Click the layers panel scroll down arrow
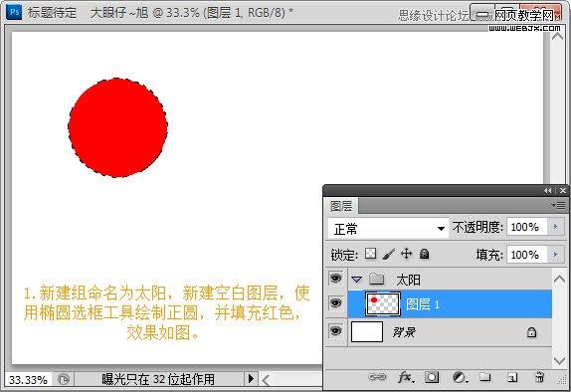571x392 pixels. coord(559,361)
